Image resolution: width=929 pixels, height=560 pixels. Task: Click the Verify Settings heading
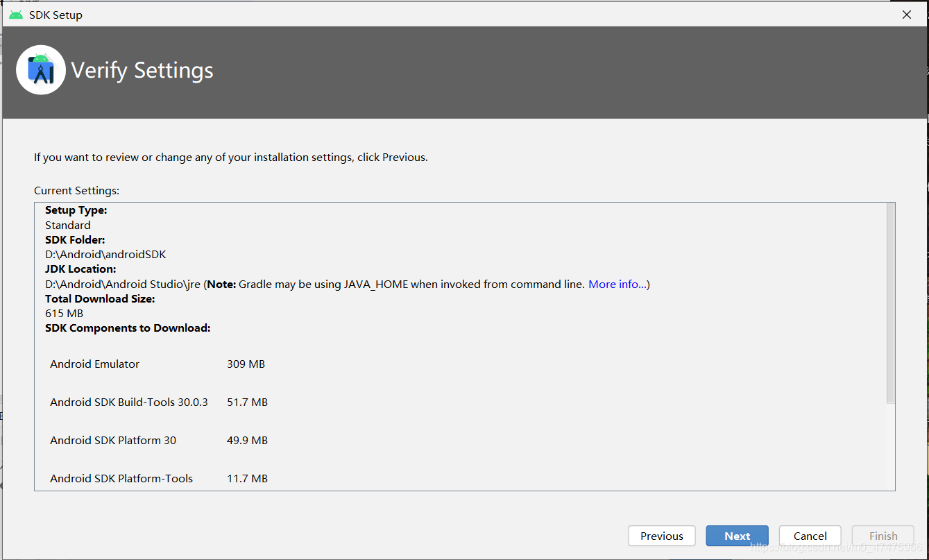pos(142,71)
